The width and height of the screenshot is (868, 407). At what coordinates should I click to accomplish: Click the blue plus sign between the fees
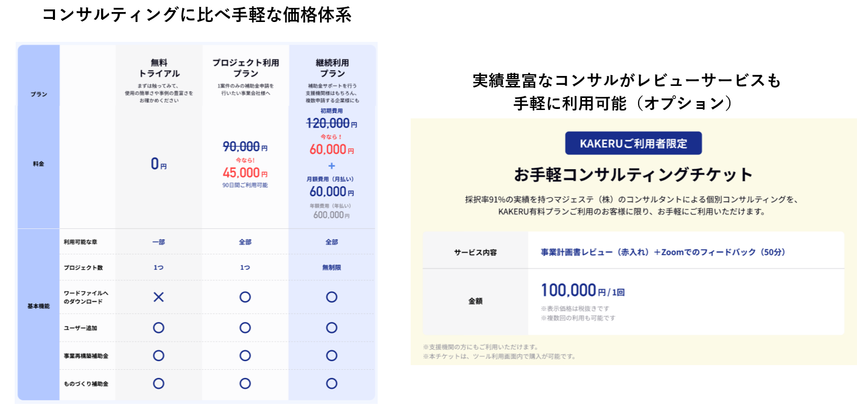click(332, 166)
